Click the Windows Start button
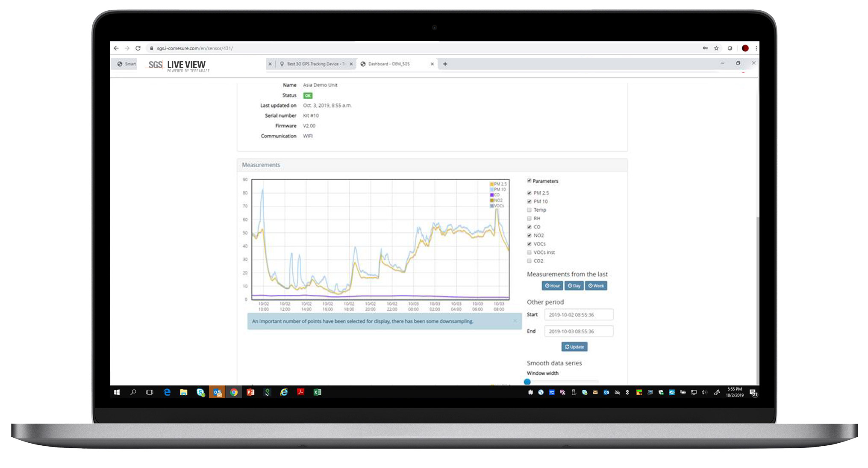This screenshot has height=468, width=868. (117, 392)
